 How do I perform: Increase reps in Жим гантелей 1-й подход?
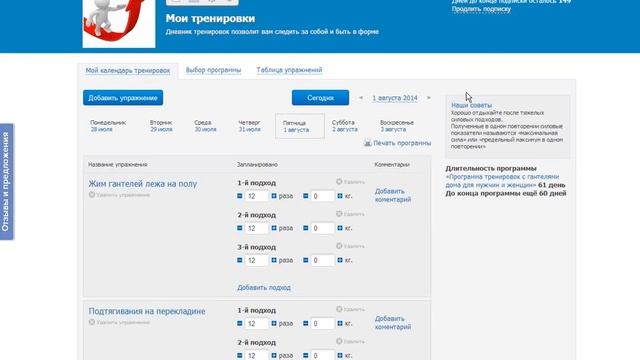274,196
